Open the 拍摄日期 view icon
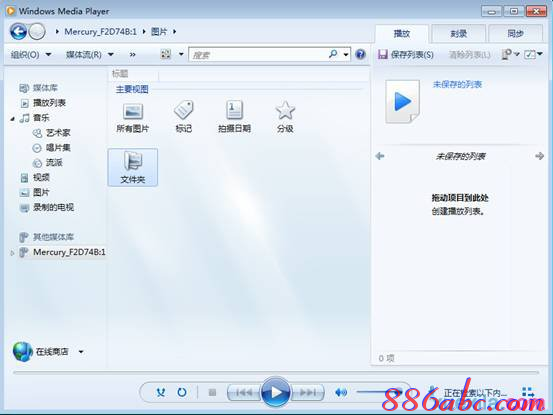 pyautogui.click(x=234, y=117)
